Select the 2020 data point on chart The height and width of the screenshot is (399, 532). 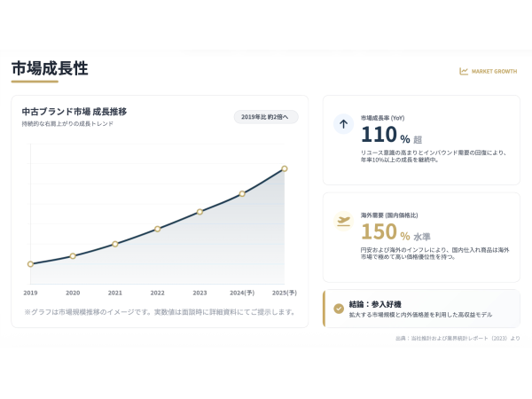tap(73, 255)
